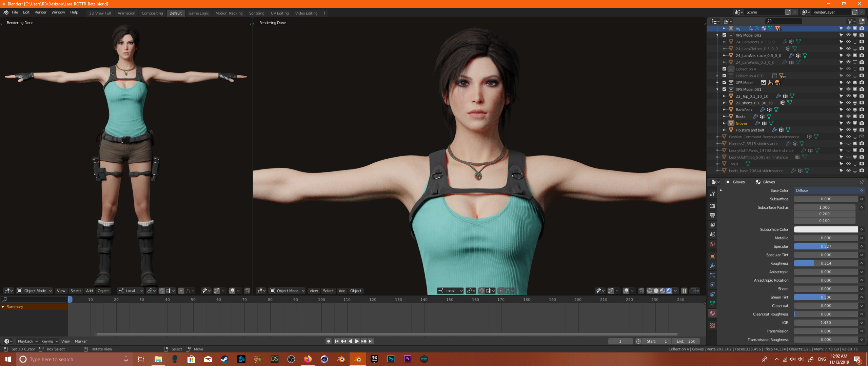Open the Physics properties tab icon

click(x=712, y=285)
